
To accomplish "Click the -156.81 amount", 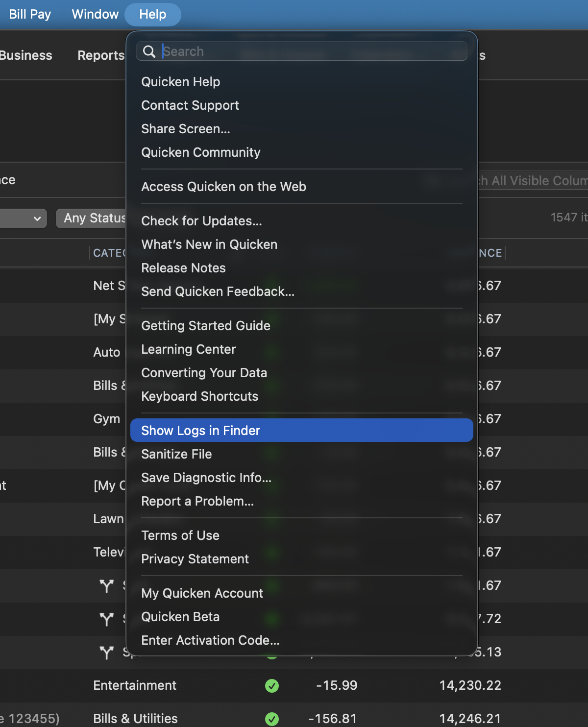I will coord(333,719).
